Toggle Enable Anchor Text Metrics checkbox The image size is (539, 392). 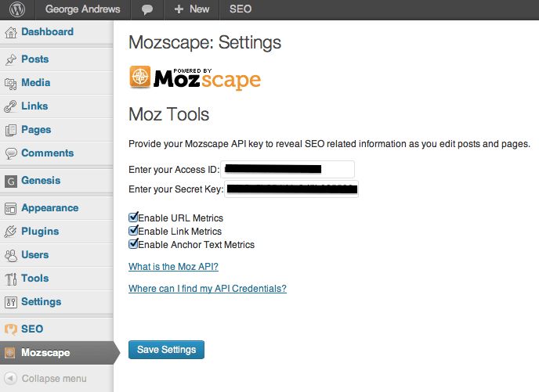(x=133, y=244)
